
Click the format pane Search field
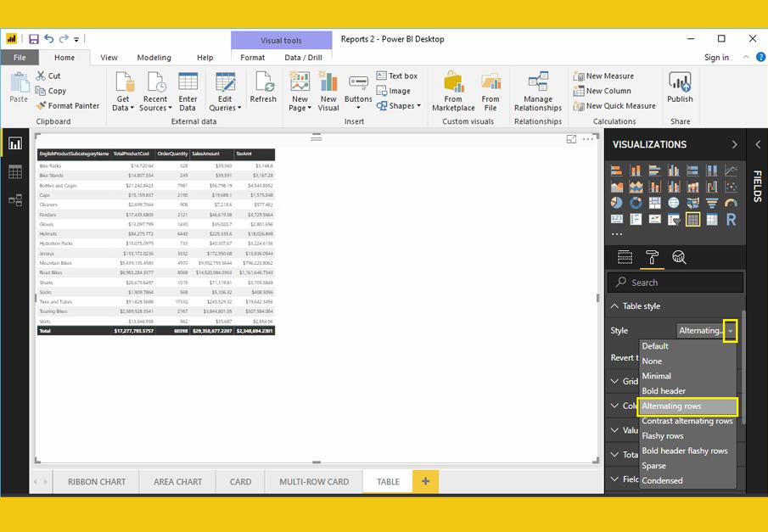(676, 283)
